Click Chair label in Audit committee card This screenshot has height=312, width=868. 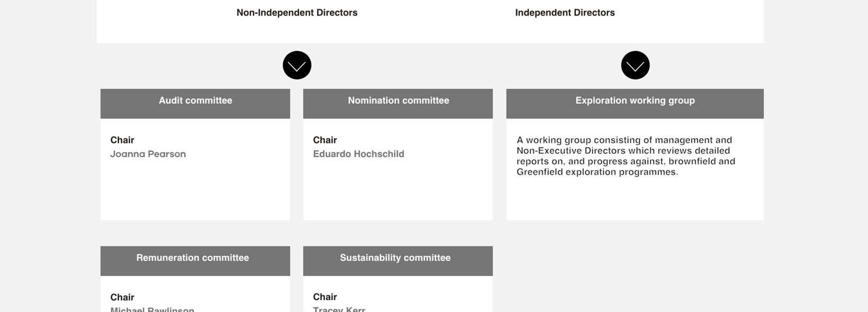coord(122,140)
